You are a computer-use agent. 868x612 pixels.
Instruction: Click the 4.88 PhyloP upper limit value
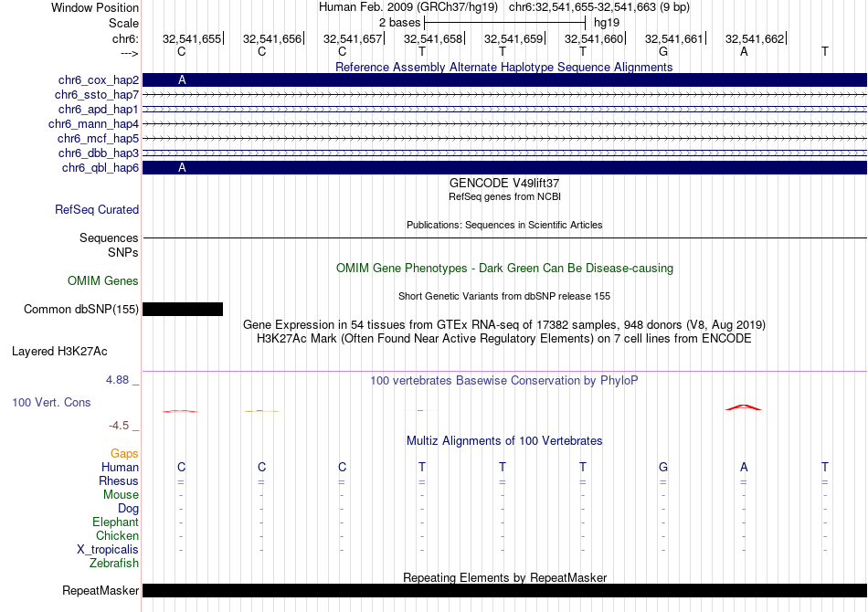coord(117,380)
